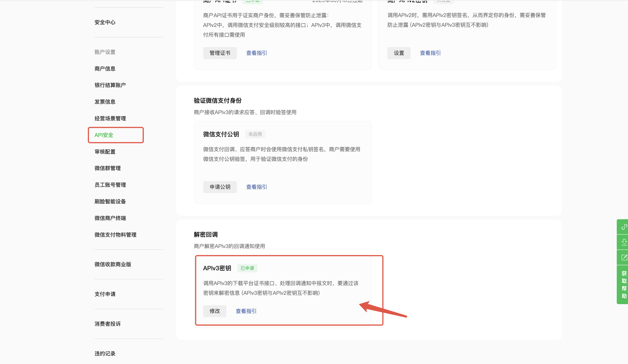Screen dimensions: 628x364
Task: Click the 账户设置 sidebar group label
Action: (x=105, y=52)
